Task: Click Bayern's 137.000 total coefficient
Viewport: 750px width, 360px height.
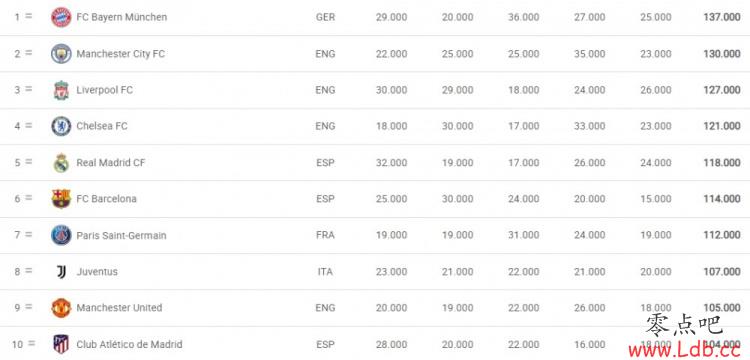Action: point(722,17)
